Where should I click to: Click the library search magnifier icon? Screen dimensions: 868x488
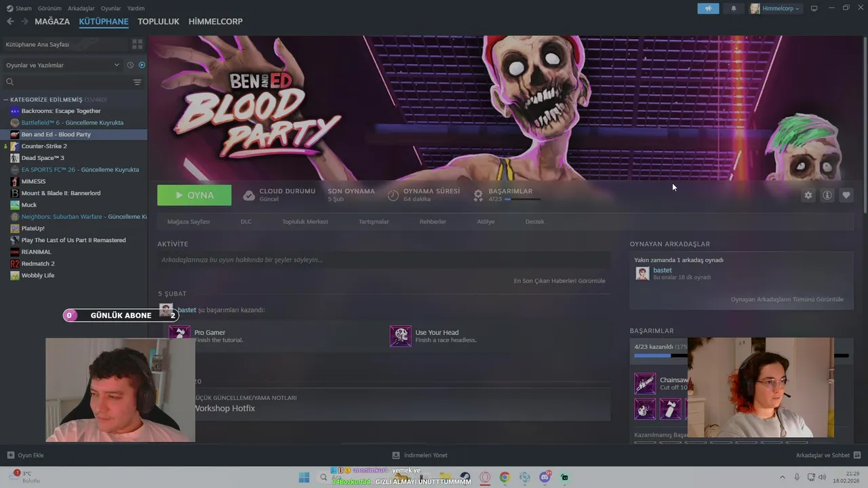[x=9, y=82]
